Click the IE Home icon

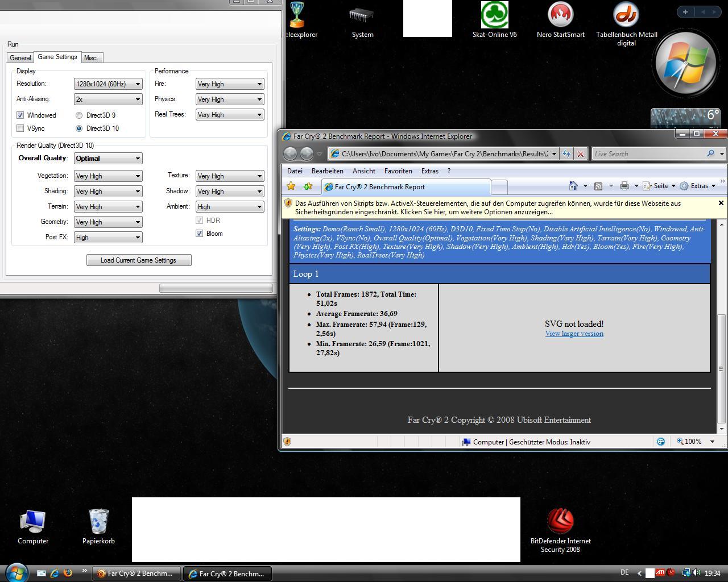pos(573,186)
